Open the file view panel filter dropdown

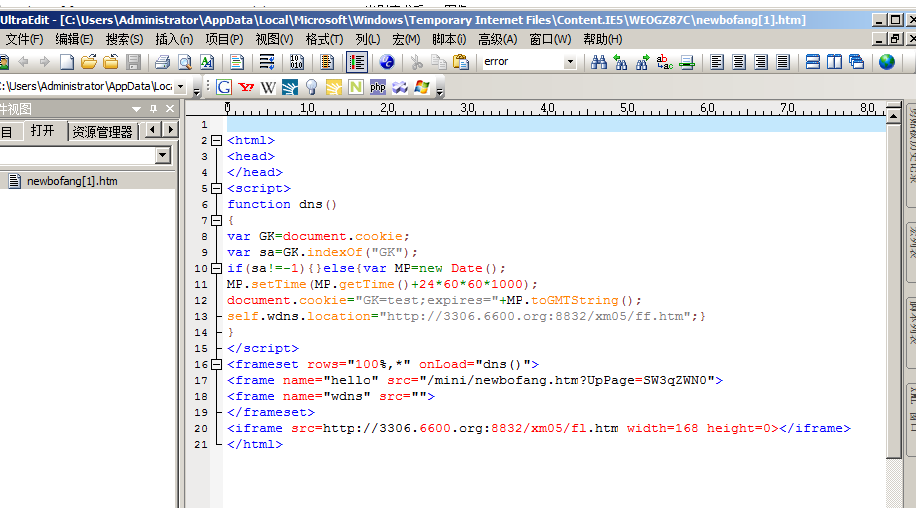click(163, 155)
